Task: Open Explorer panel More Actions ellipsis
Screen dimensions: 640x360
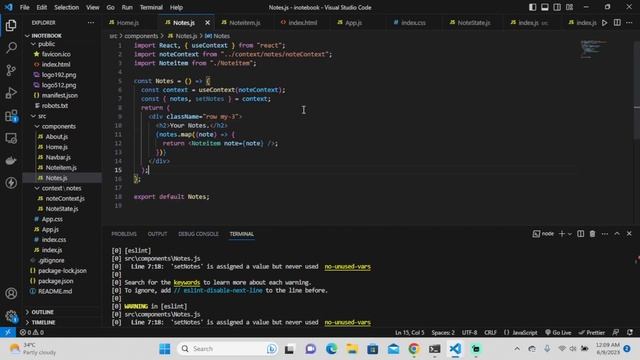Action: tap(91, 23)
